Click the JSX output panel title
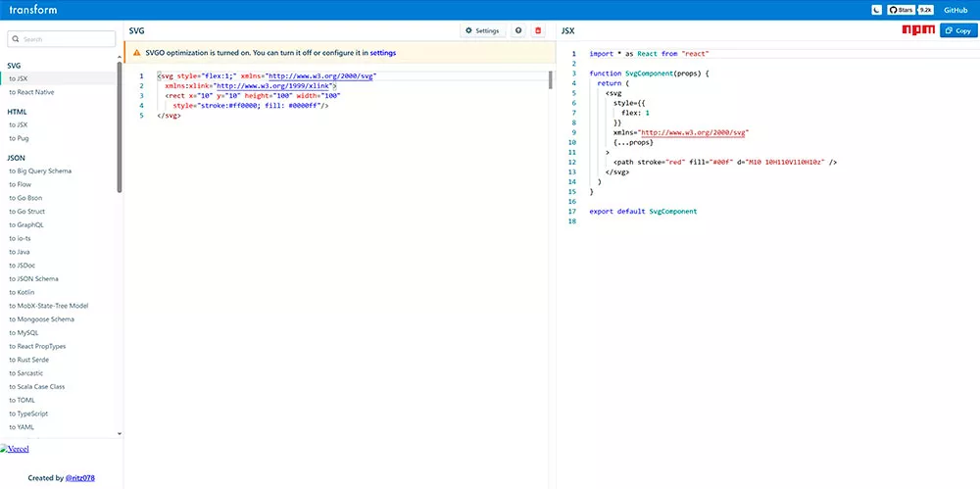 point(567,30)
